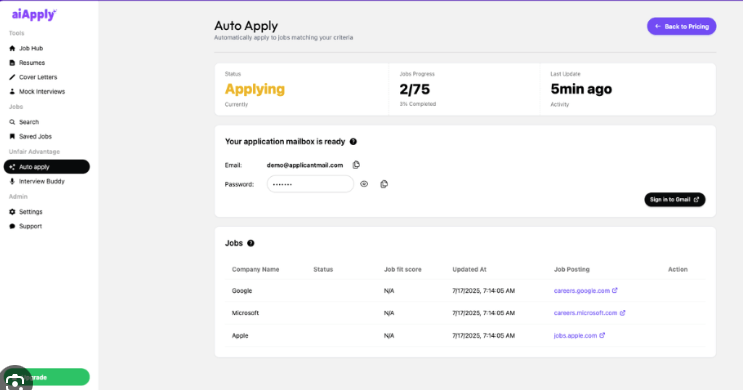Viewport: 743px width, 390px height.
Task: Click the Auto Apply page heading
Action: click(x=246, y=26)
